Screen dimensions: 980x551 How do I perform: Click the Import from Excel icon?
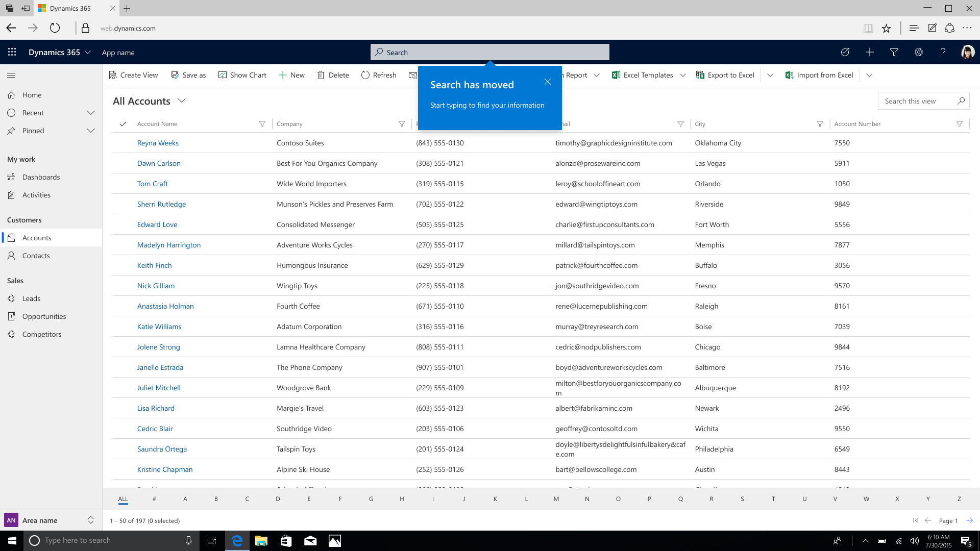[x=789, y=74]
